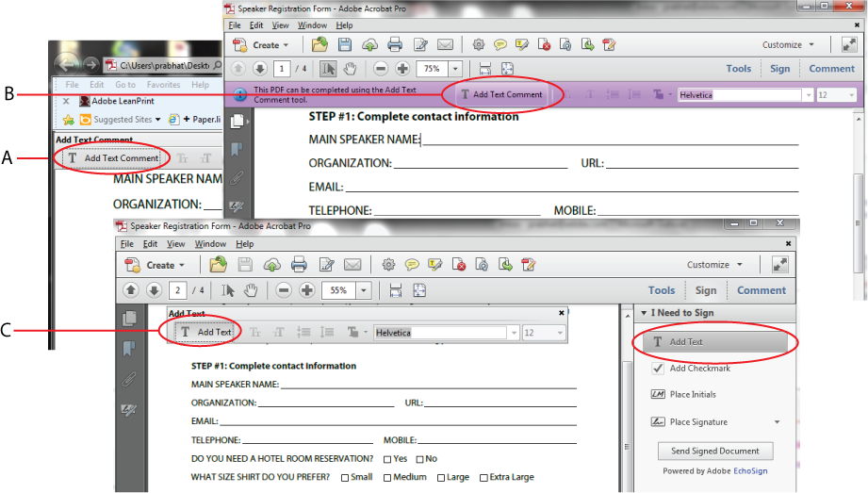Click the page with red X icon in upper Acrobat window

[544, 45]
